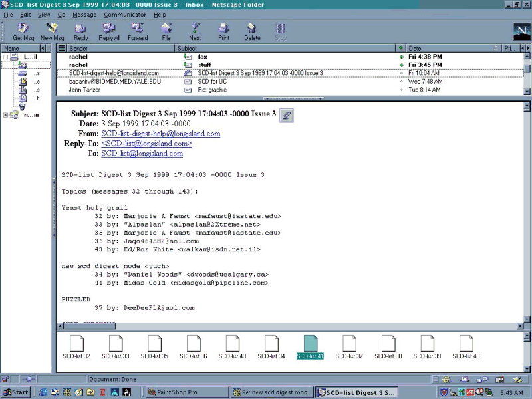Image resolution: width=532 pixels, height=399 pixels.
Task: Expand the news server tree node
Action: [5, 115]
